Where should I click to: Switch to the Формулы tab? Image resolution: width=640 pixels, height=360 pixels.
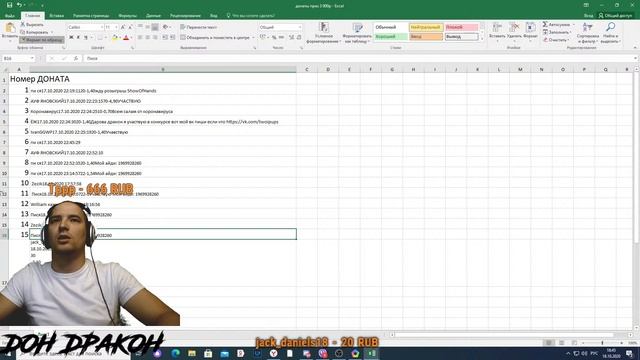coord(128,16)
